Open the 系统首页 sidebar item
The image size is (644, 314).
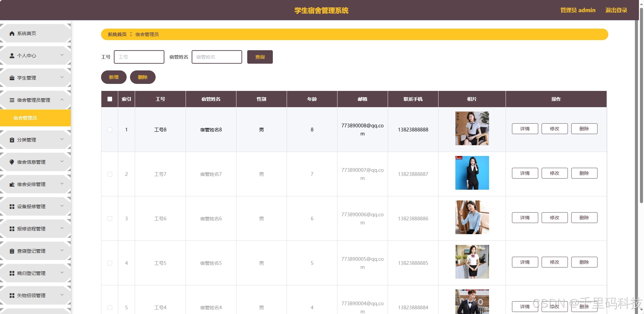35,33
